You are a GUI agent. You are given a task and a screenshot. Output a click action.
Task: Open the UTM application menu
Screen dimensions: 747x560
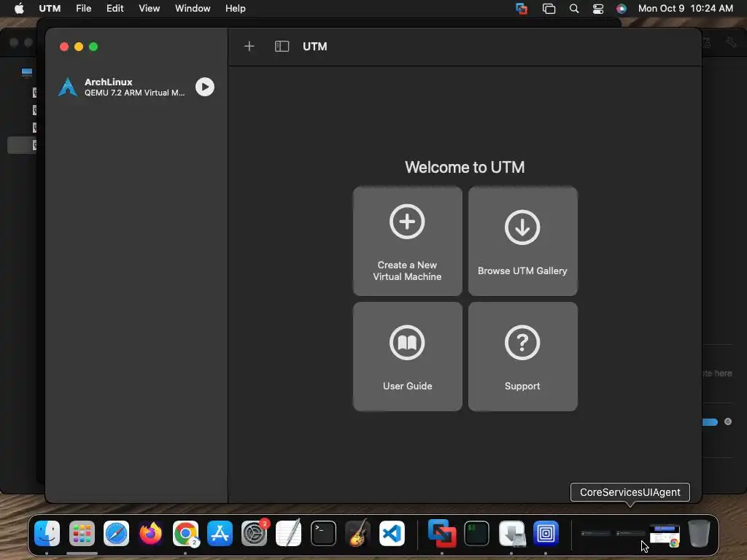(50, 8)
